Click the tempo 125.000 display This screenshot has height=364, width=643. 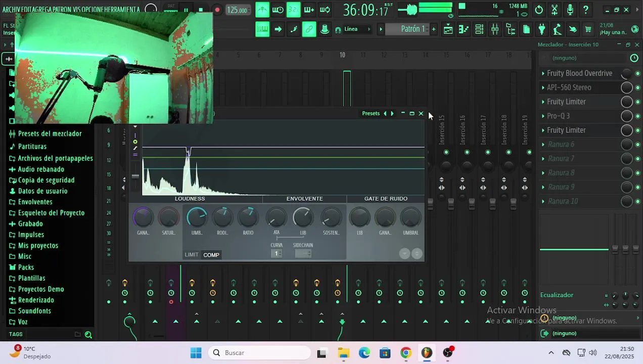[237, 10]
